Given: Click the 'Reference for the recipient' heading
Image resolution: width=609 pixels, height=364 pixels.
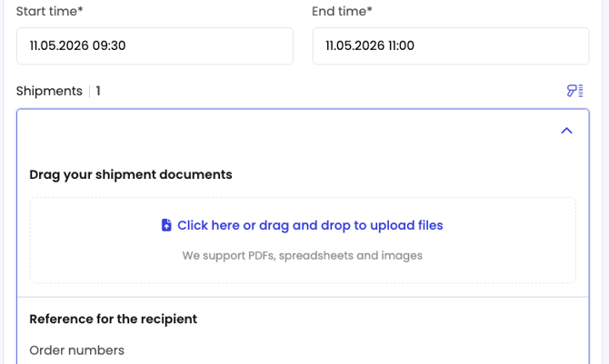Looking at the screenshot, I should click(114, 319).
